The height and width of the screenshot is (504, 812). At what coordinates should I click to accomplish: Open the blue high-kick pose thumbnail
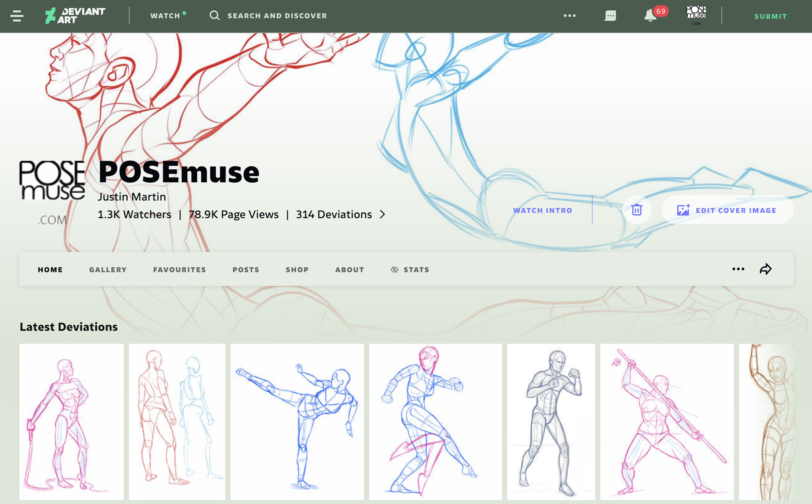point(297,421)
